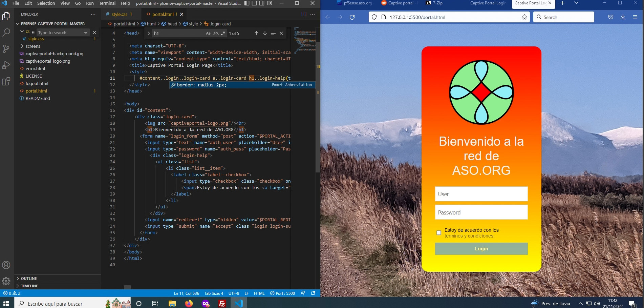Go to next match in find widget

click(x=265, y=33)
